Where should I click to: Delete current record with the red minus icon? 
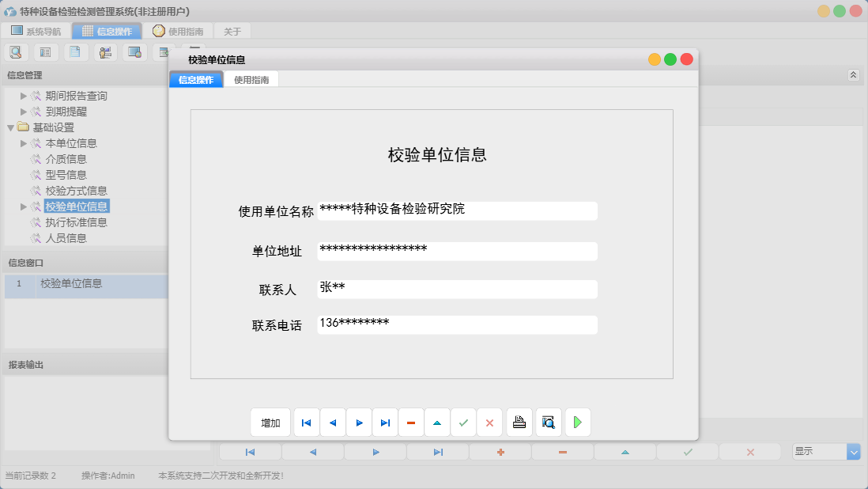(x=411, y=422)
